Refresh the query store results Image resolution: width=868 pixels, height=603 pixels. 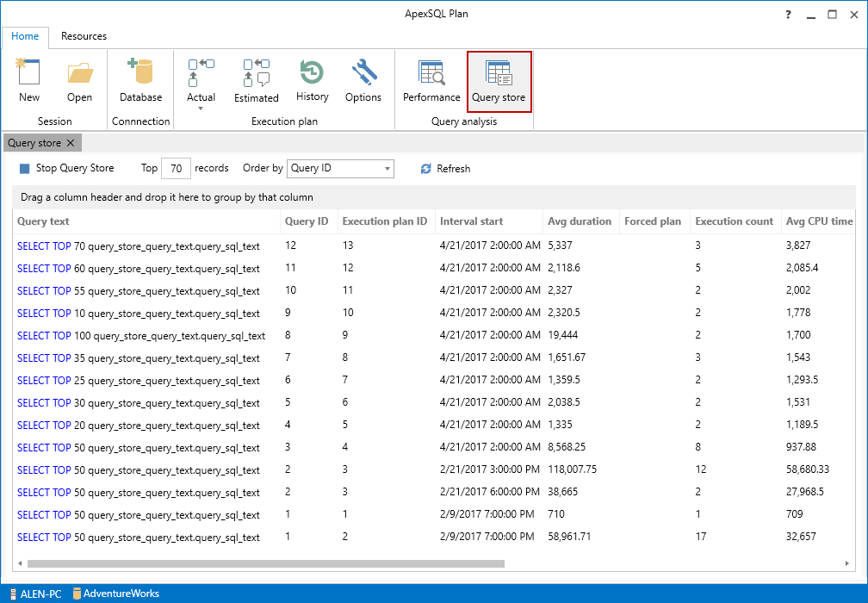446,169
